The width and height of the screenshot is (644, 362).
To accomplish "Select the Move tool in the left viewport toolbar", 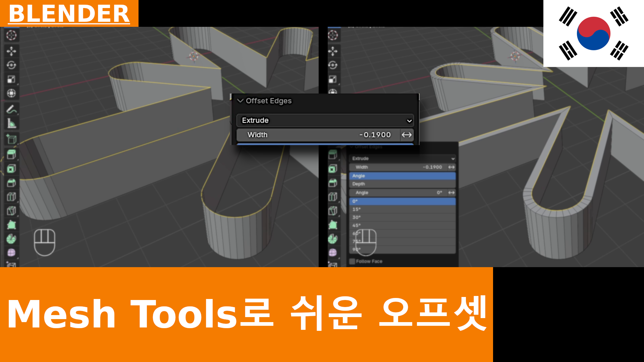I will 11,51.
